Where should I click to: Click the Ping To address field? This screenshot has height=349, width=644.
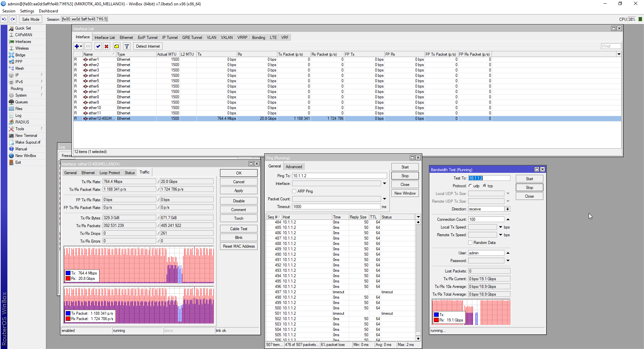pos(339,176)
